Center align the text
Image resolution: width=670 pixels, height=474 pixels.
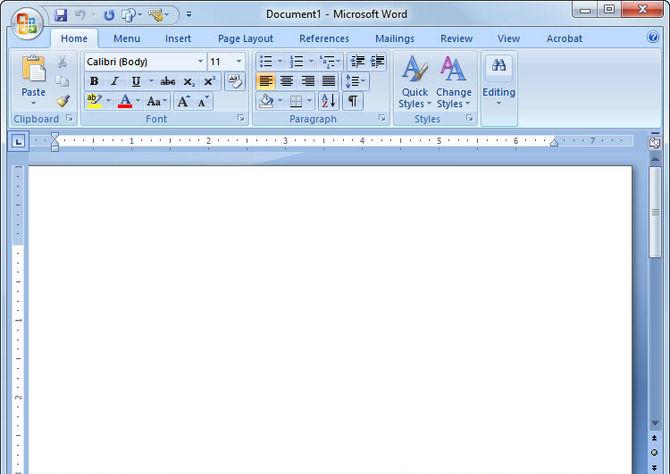click(286, 81)
